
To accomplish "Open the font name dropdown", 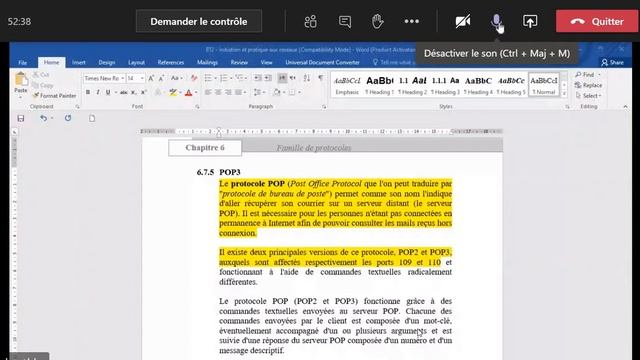I will click(x=122, y=78).
